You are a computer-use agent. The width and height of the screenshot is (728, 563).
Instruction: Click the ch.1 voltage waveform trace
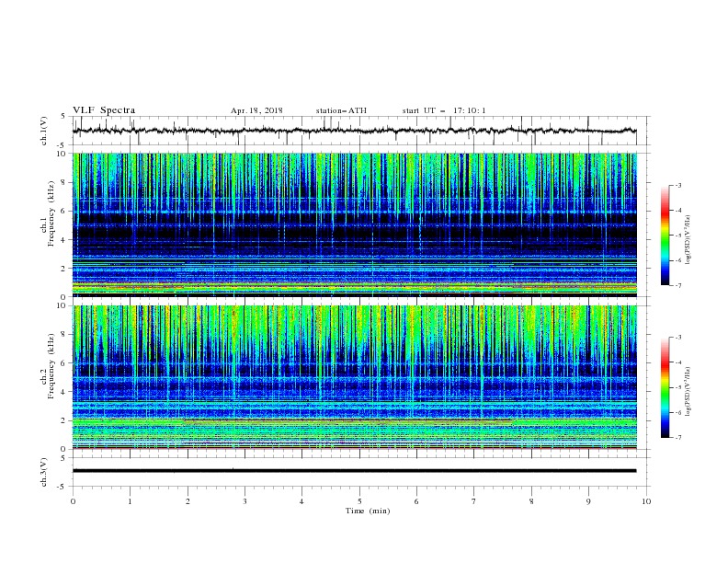(x=354, y=131)
